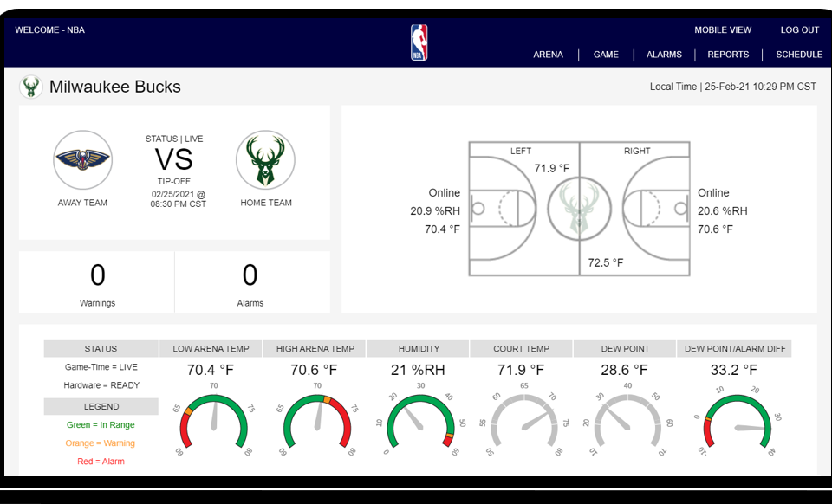The height and width of the screenshot is (504, 832).
Task: Click the 'Orange = Warning' legend entry
Action: coord(101,443)
